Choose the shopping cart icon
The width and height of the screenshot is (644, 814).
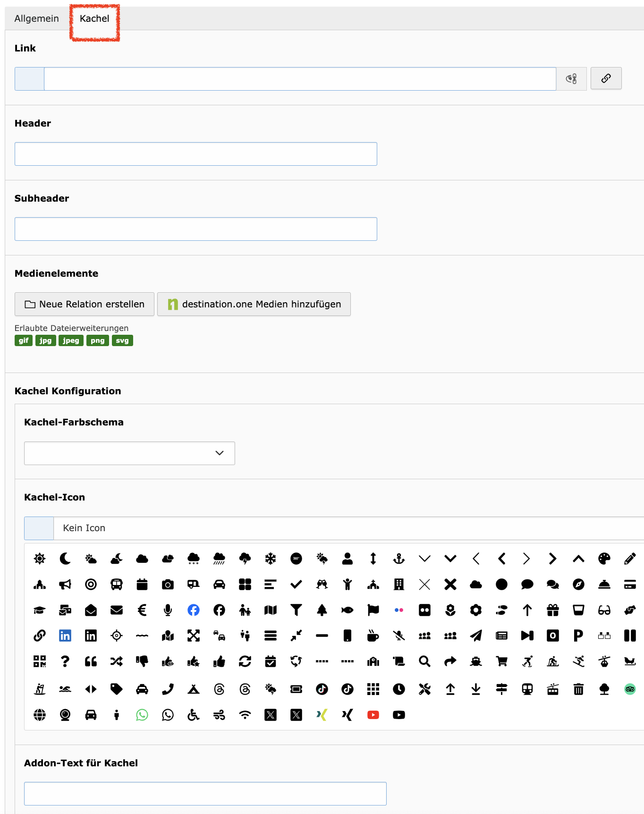click(x=501, y=661)
